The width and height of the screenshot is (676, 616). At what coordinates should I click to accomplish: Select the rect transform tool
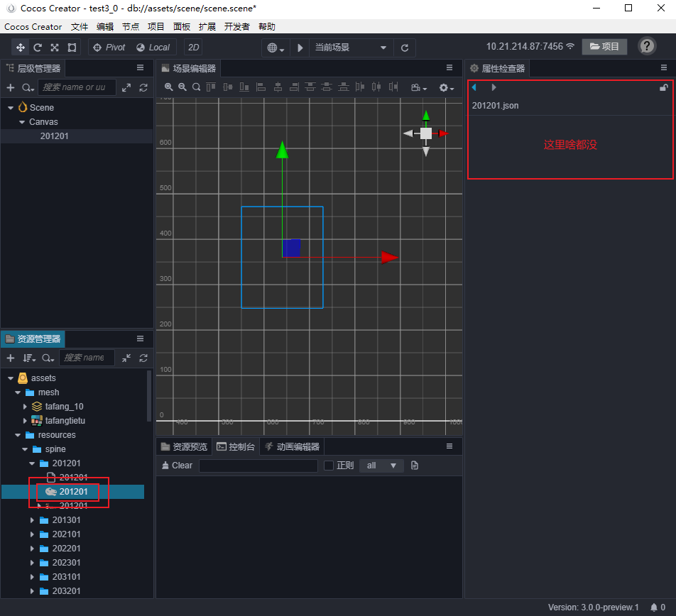pos(72,48)
